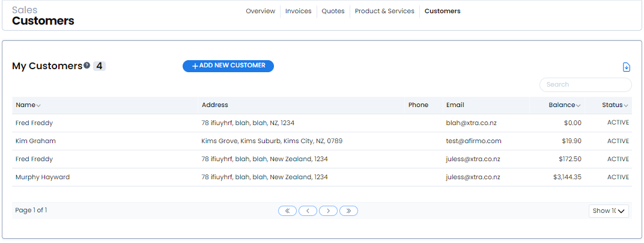Open customer Murphy Hayward
Viewport: 644px width, 243px height.
pyautogui.click(x=43, y=177)
